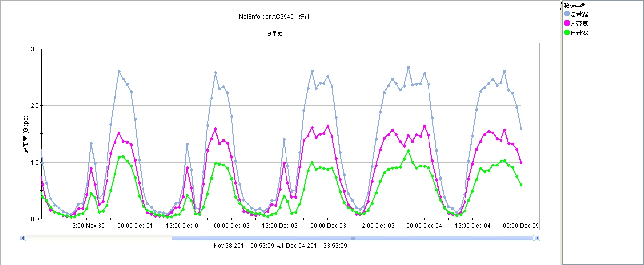Click the blue 总带宽 legend marker
644x265 pixels.
(567, 14)
